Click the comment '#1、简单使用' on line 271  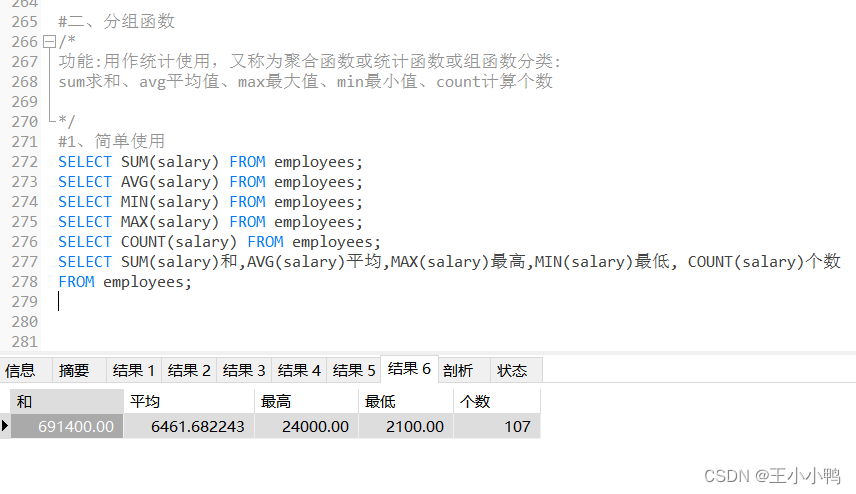click(111, 141)
